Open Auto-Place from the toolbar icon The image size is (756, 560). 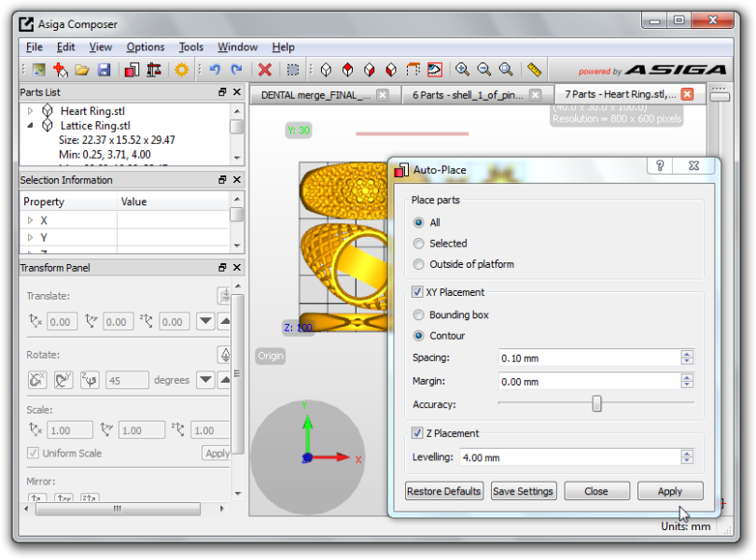pyautogui.click(x=132, y=70)
